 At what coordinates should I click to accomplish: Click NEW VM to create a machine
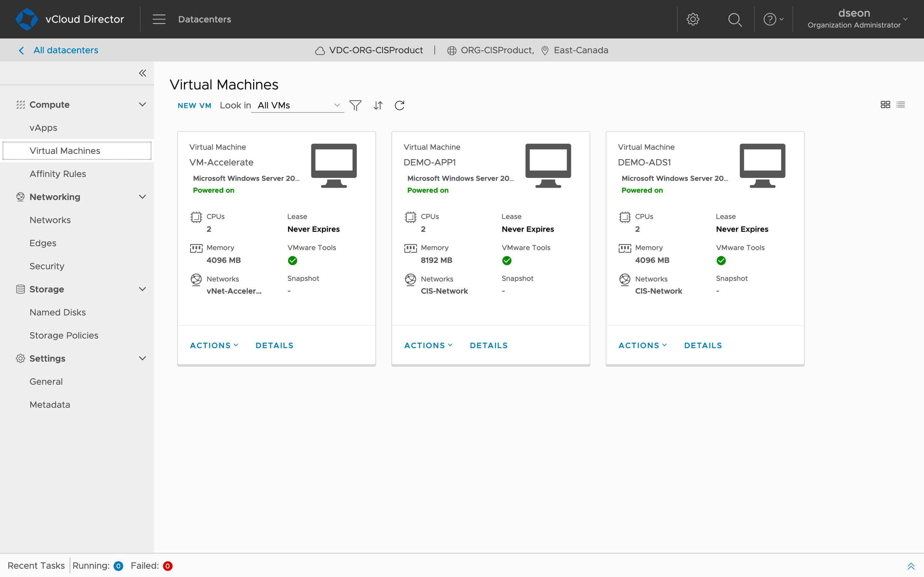point(194,105)
